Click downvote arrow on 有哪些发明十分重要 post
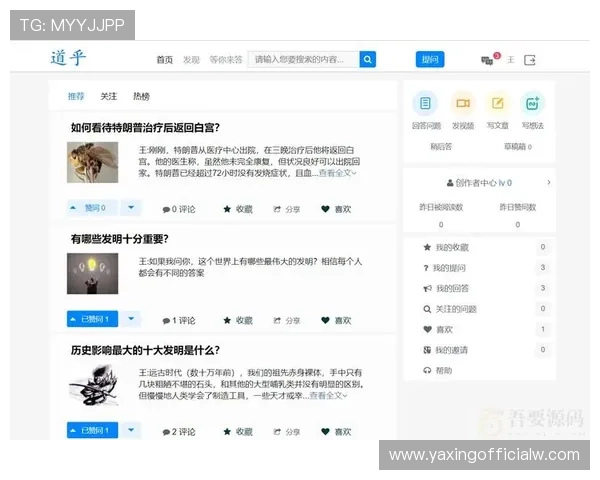 (131, 319)
